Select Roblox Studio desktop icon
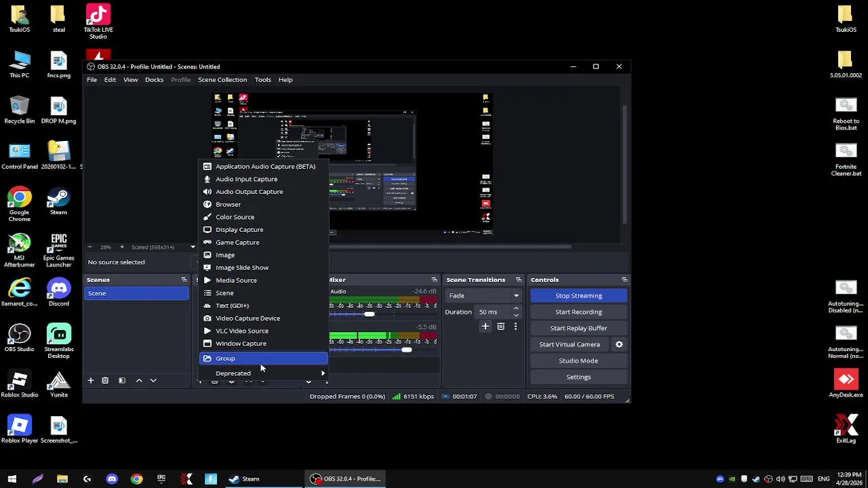The image size is (868, 488). pos(20,384)
